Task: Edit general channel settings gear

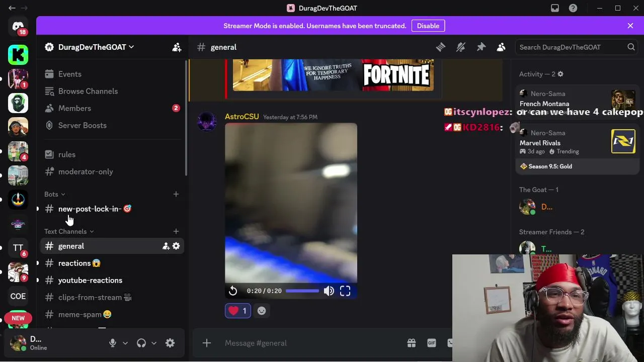Action: click(x=176, y=246)
